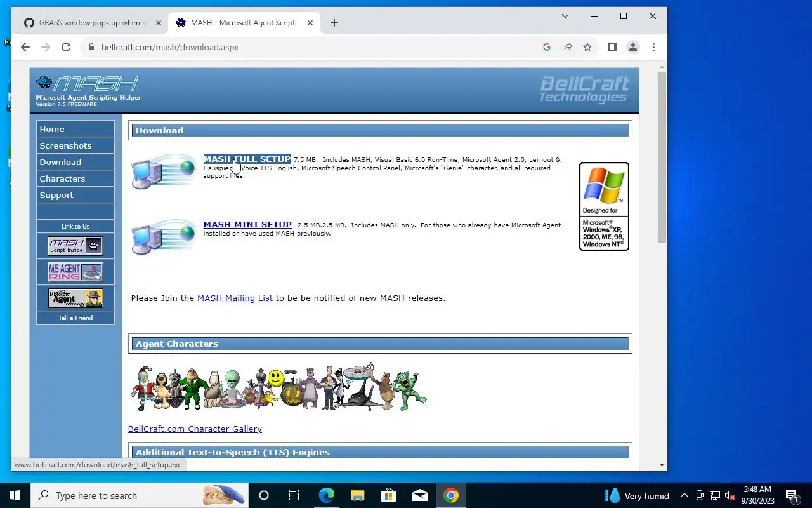This screenshot has width=812, height=508.
Task: Open the Chrome profile menu
Action: click(632, 47)
